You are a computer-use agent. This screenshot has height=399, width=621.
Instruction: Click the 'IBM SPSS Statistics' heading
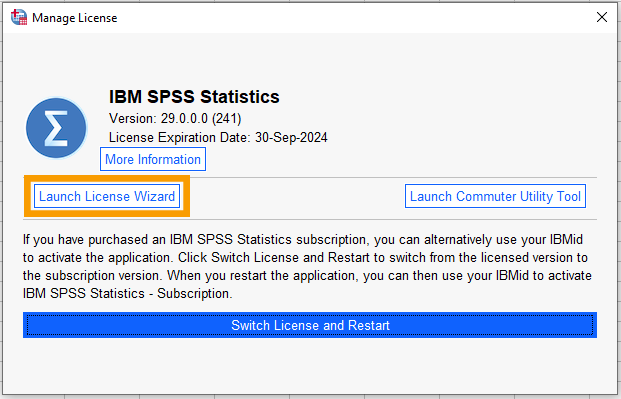194,97
